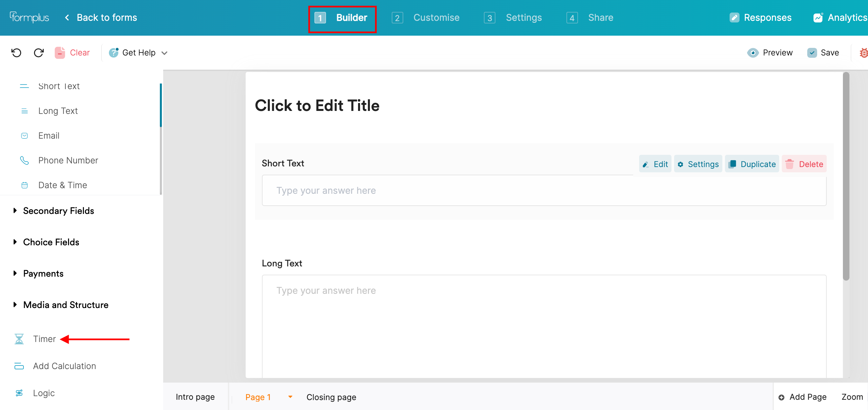The image size is (868, 410).
Task: Open the Builder step tab
Action: [x=341, y=17]
